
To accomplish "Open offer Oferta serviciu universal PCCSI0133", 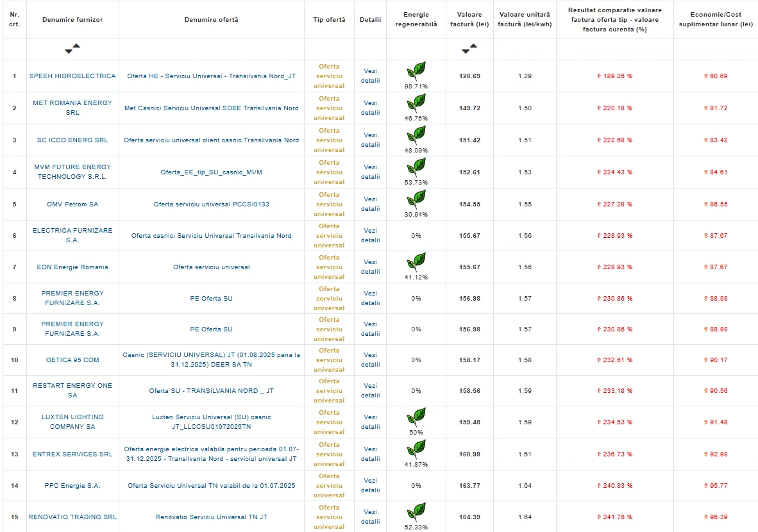I will point(211,204).
